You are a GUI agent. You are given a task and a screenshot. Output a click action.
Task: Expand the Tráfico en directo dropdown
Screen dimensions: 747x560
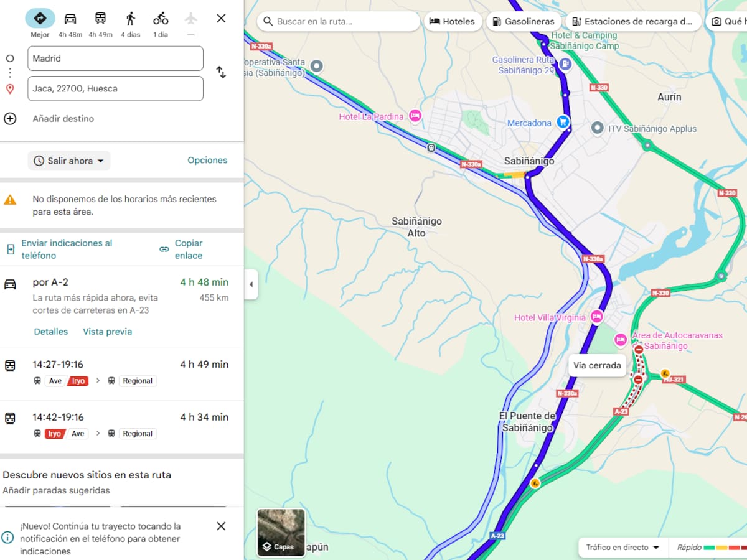(x=622, y=548)
